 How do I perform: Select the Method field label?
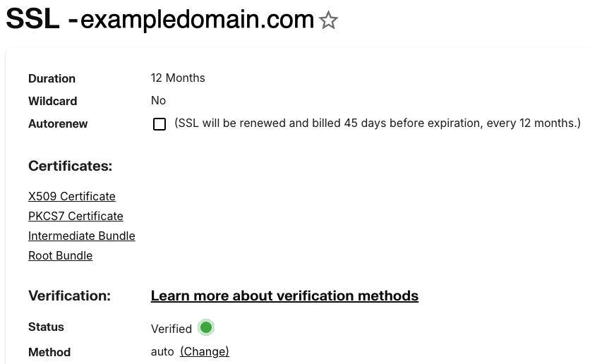(49, 352)
